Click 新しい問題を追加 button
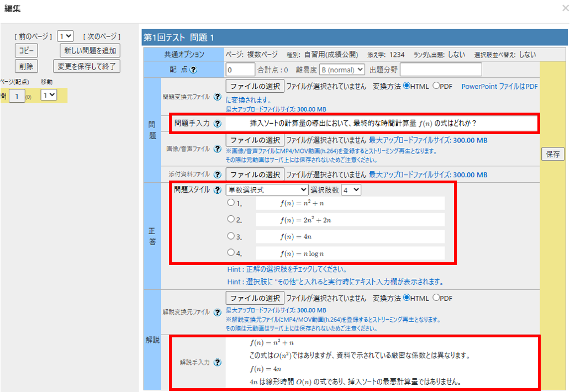The image size is (570, 392). [x=90, y=51]
